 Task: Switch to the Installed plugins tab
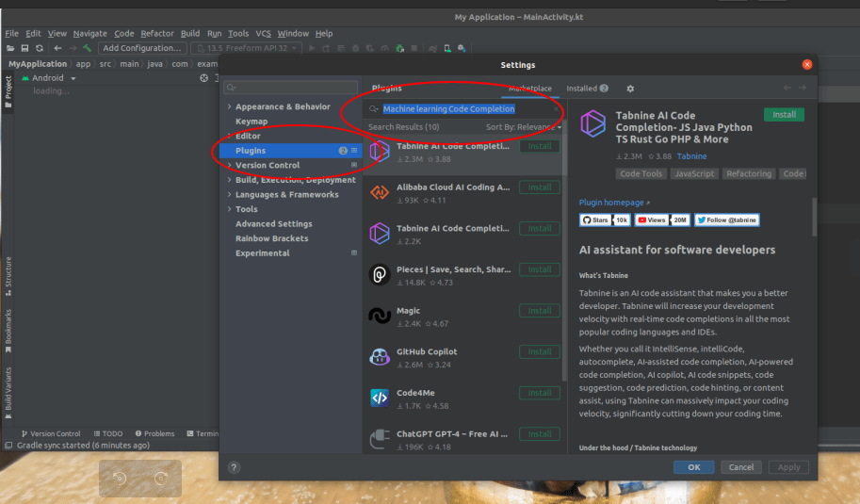(x=587, y=89)
